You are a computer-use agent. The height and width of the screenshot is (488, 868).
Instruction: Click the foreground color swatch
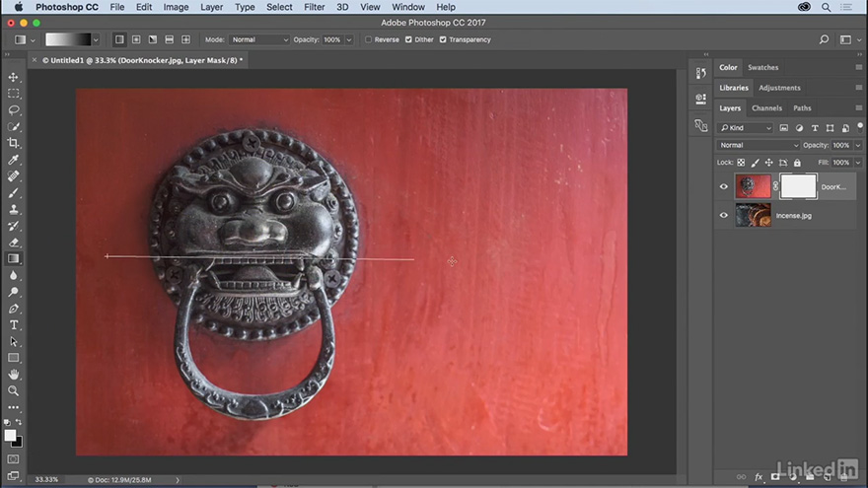[10, 435]
